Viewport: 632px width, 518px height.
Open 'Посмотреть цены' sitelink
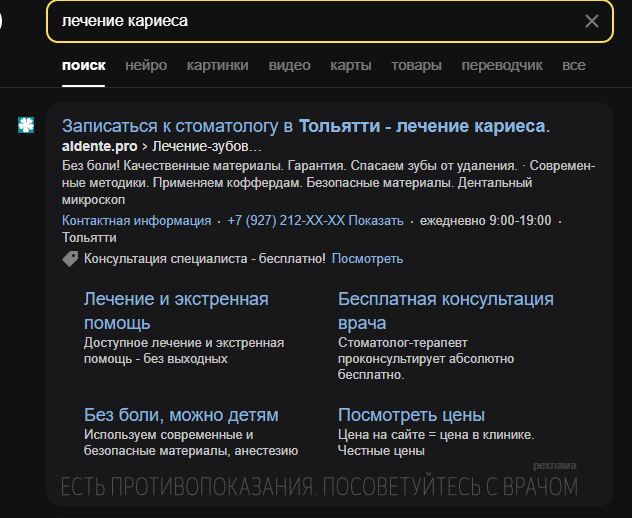click(x=411, y=415)
